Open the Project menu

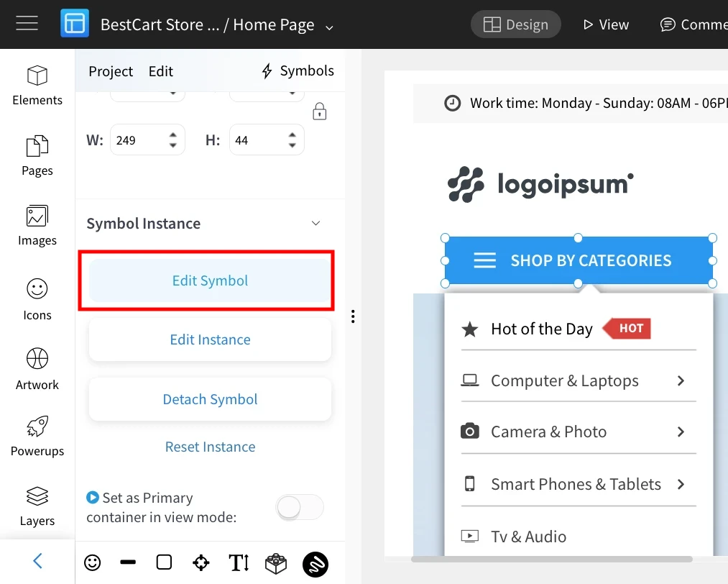tap(111, 71)
